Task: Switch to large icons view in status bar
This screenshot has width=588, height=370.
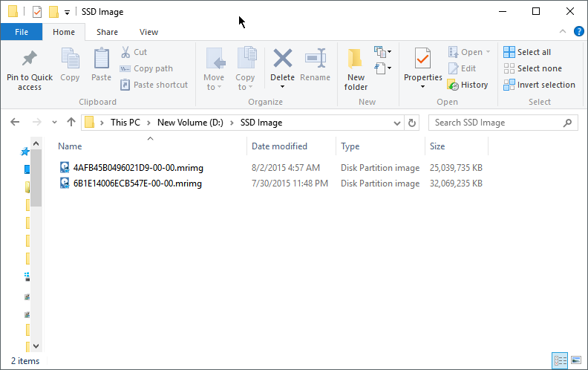Action: (575, 361)
